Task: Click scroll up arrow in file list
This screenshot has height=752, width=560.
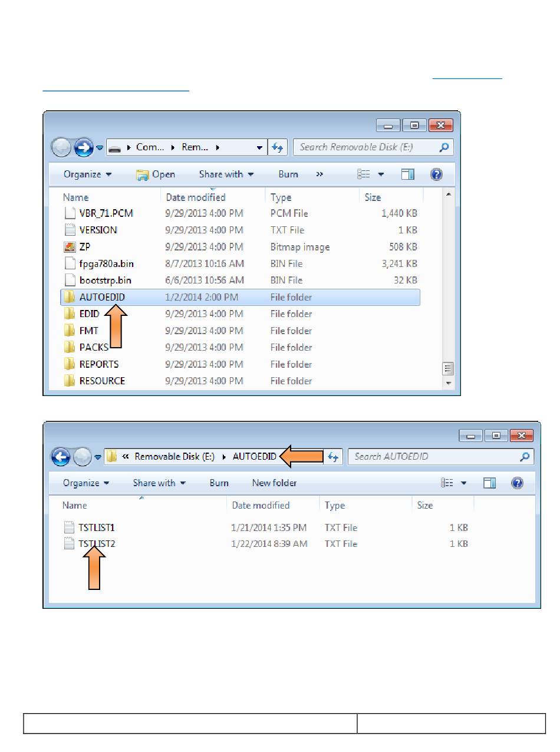Action: click(x=448, y=195)
